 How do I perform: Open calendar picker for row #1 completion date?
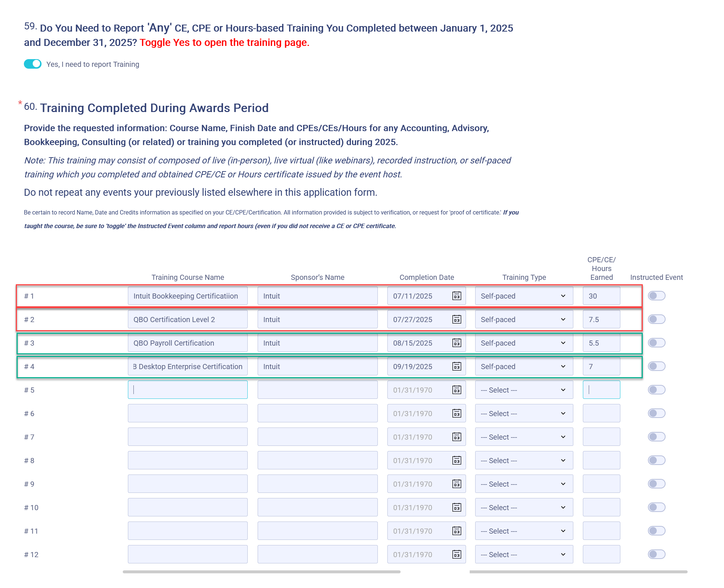tap(456, 296)
